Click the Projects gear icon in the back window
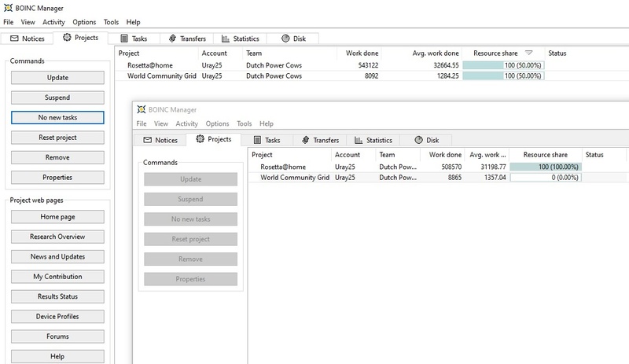This screenshot has height=364, width=629. click(67, 37)
